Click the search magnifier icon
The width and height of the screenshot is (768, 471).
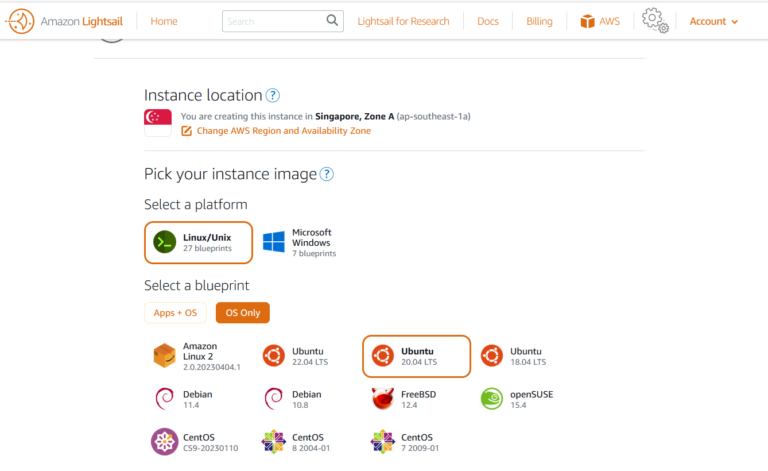pos(332,21)
